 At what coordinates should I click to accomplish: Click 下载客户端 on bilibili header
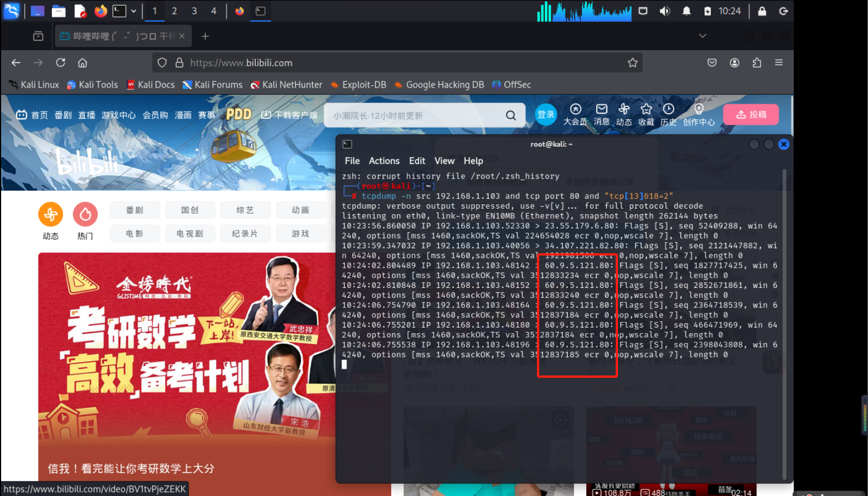[x=290, y=115]
